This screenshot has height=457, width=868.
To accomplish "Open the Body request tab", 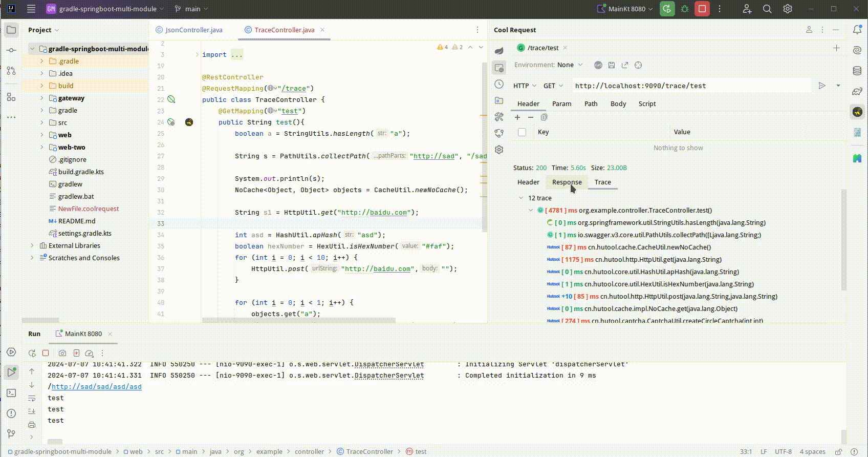I will tap(618, 103).
